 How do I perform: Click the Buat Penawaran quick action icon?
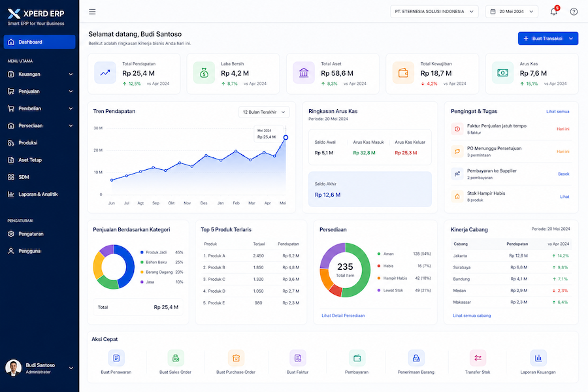116,358
